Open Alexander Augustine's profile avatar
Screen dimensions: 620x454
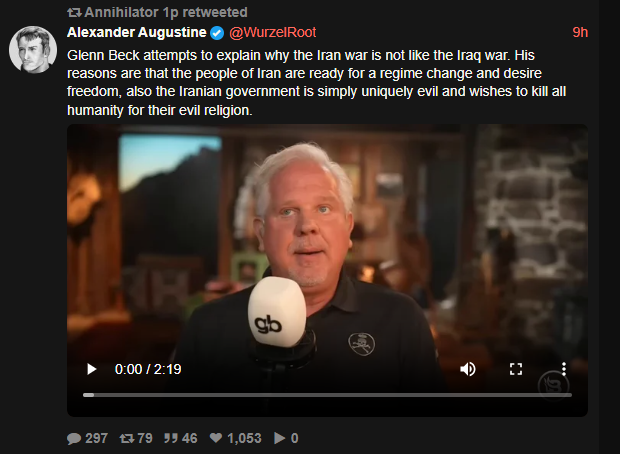pyautogui.click(x=33, y=50)
